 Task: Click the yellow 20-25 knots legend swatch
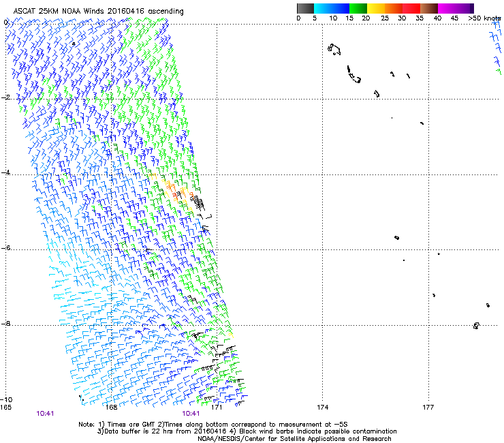(376, 8)
